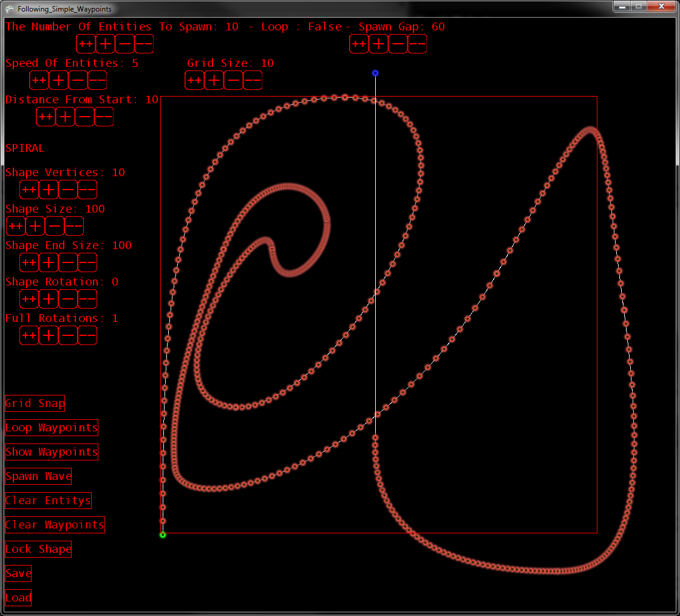Increase Speed Of Entities with + button
This screenshot has width=680, height=616.
(x=58, y=80)
